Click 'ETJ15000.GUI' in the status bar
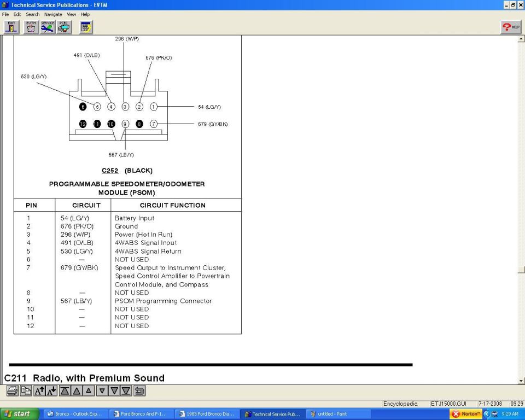The image size is (525, 420). tap(448, 404)
